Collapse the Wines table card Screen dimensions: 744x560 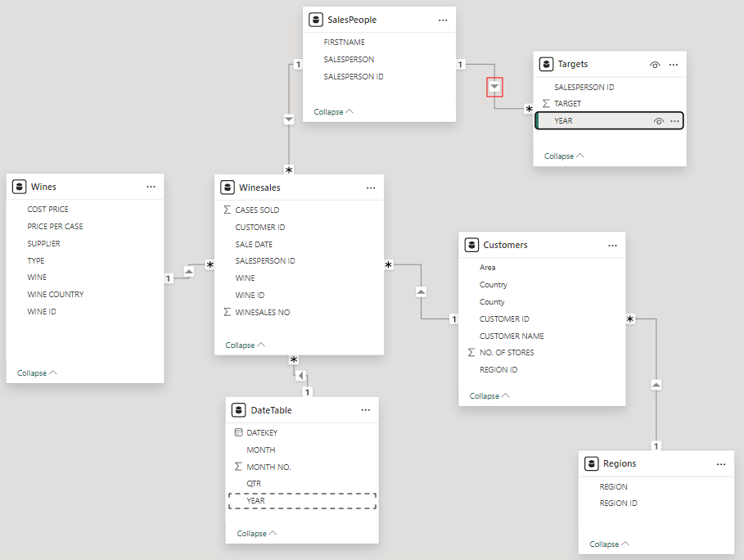point(37,373)
